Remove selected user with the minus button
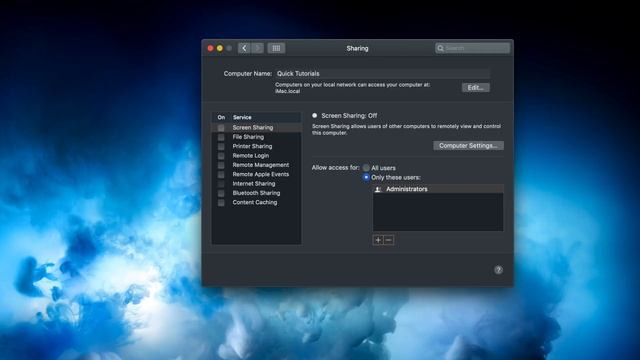The height and width of the screenshot is (360, 640). point(389,240)
